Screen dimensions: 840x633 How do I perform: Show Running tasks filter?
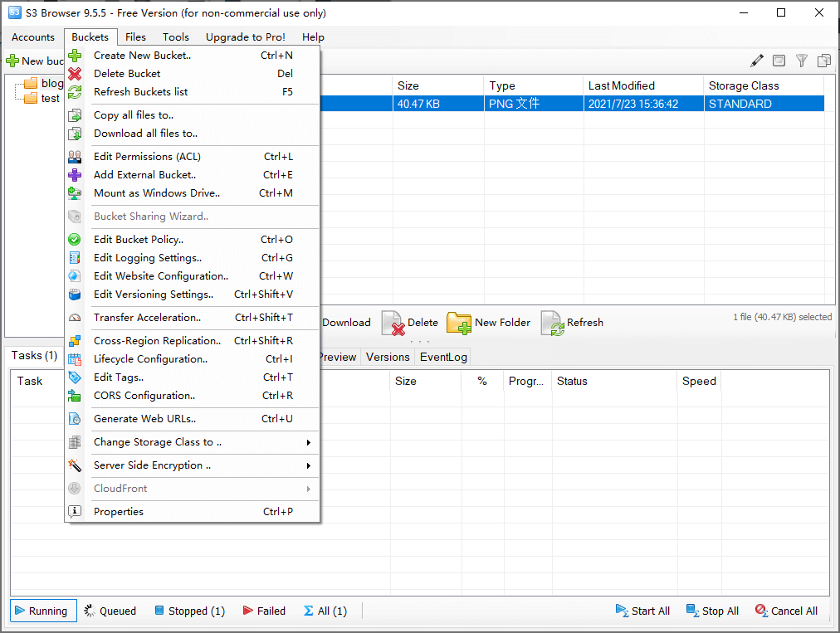pos(43,611)
